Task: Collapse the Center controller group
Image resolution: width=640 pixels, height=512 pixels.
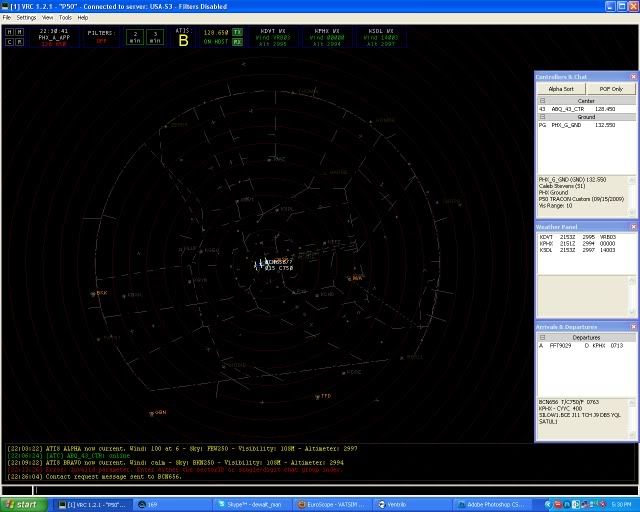Action: pyautogui.click(x=542, y=101)
